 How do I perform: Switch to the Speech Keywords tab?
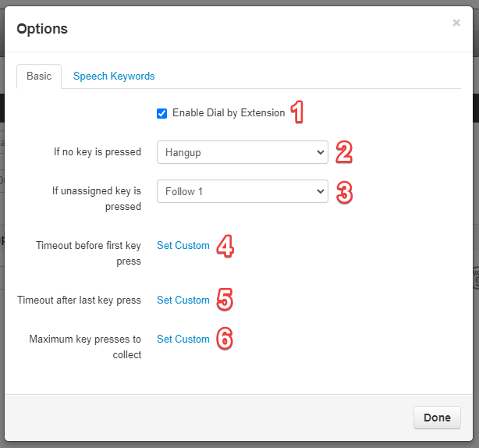click(114, 76)
